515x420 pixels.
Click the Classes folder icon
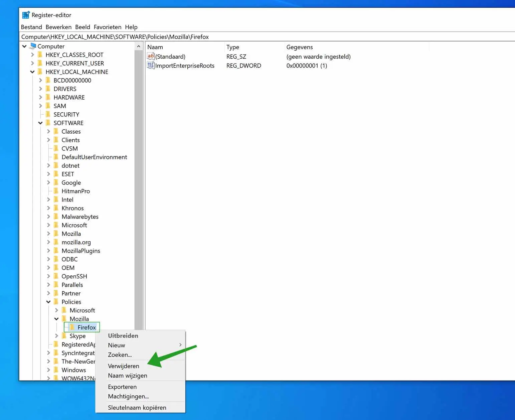click(56, 131)
